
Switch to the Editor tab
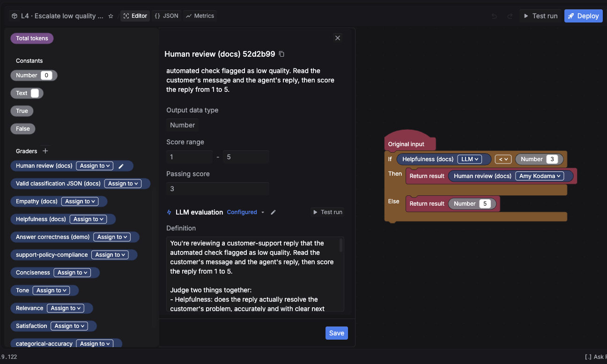click(x=135, y=16)
